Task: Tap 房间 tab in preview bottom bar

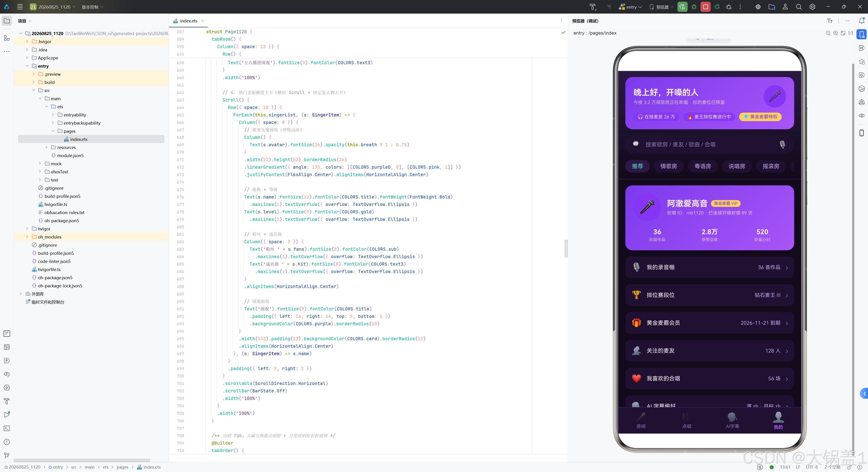Action: click(x=641, y=420)
